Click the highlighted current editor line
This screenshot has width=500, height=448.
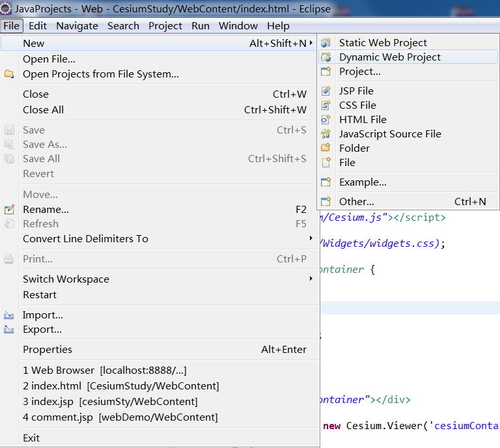(x=410, y=308)
